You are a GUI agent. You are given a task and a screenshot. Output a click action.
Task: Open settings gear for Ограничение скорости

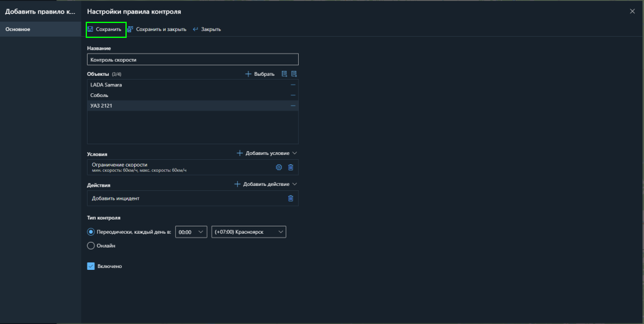pos(279,167)
